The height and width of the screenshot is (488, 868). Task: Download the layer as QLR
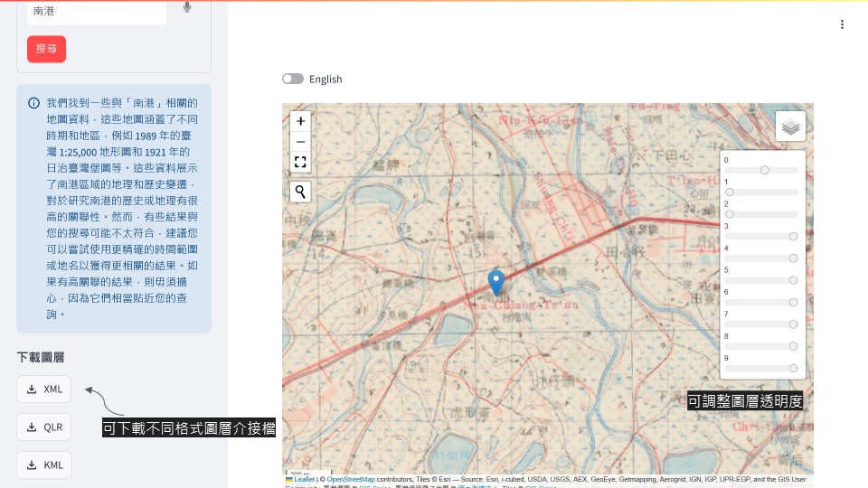(43, 427)
